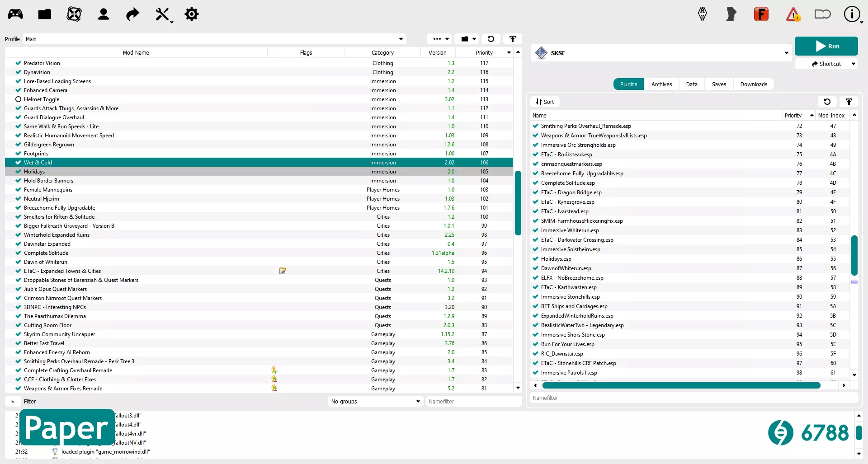
Task: Click conflict flag on CCF Clothing & Clutter Fixes
Action: 274,380
